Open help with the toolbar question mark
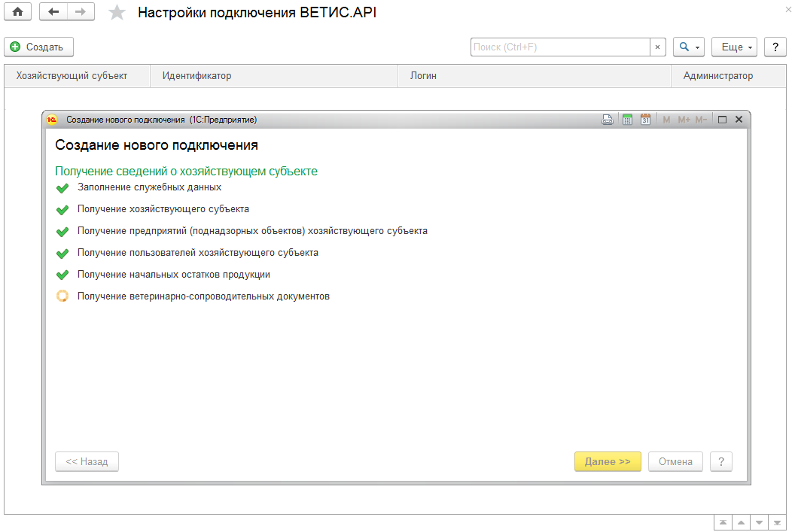Screen dimensions: 795x532 775,47
